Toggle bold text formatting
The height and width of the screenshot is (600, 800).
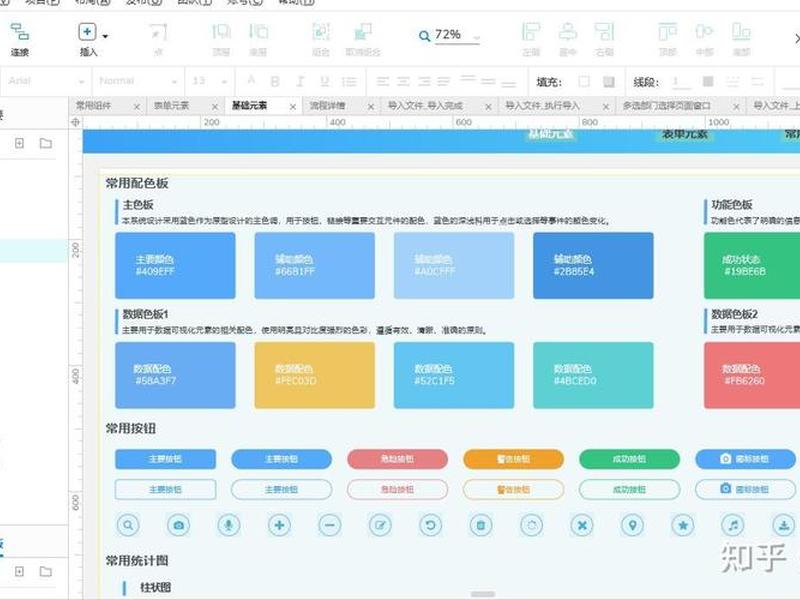click(275, 81)
